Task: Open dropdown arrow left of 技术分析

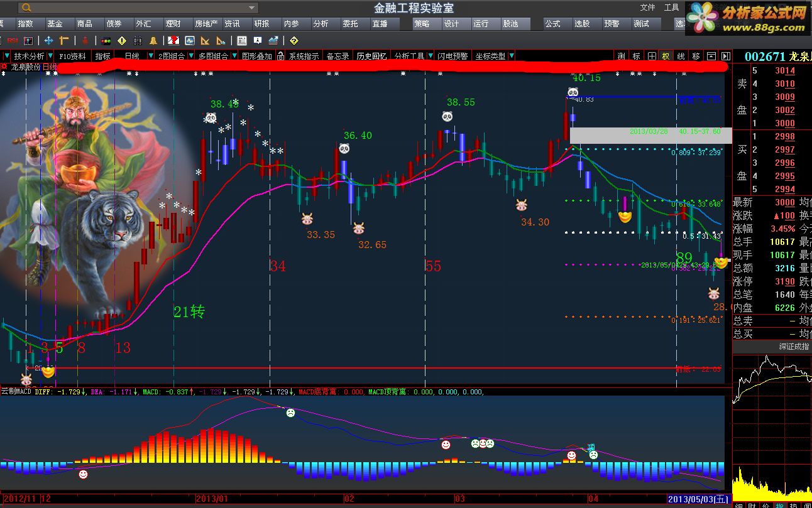Action: tap(7, 56)
